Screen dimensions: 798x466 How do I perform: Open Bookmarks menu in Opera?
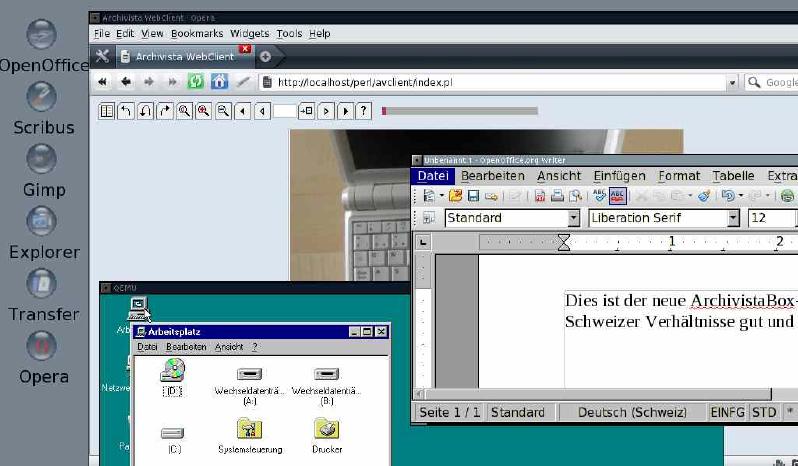point(197,34)
